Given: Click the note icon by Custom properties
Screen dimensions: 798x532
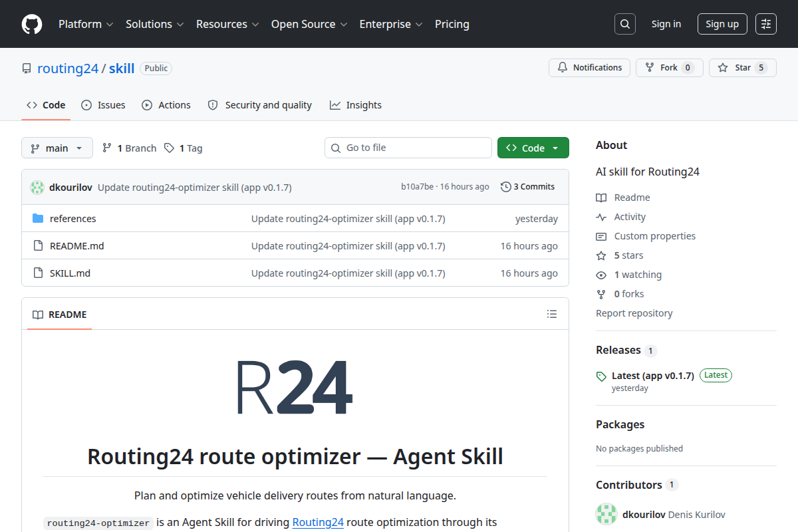Looking at the screenshot, I should click(x=601, y=236).
